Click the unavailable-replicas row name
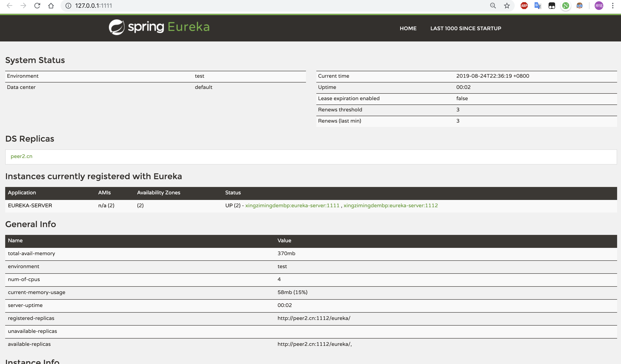The width and height of the screenshot is (621, 364). (x=32, y=331)
